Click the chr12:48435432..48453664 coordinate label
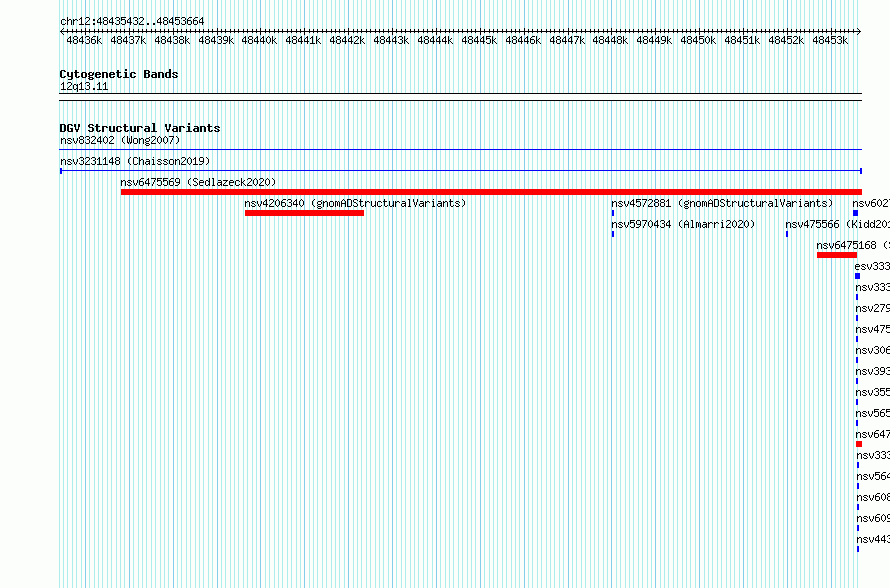This screenshot has height=588, width=890. click(132, 21)
